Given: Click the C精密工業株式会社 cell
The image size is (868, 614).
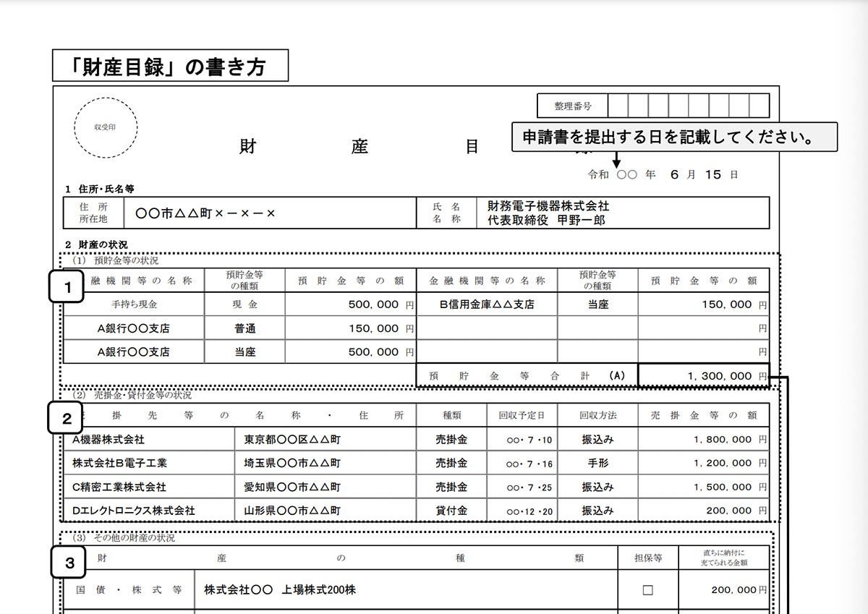Looking at the screenshot, I should (x=148, y=487).
